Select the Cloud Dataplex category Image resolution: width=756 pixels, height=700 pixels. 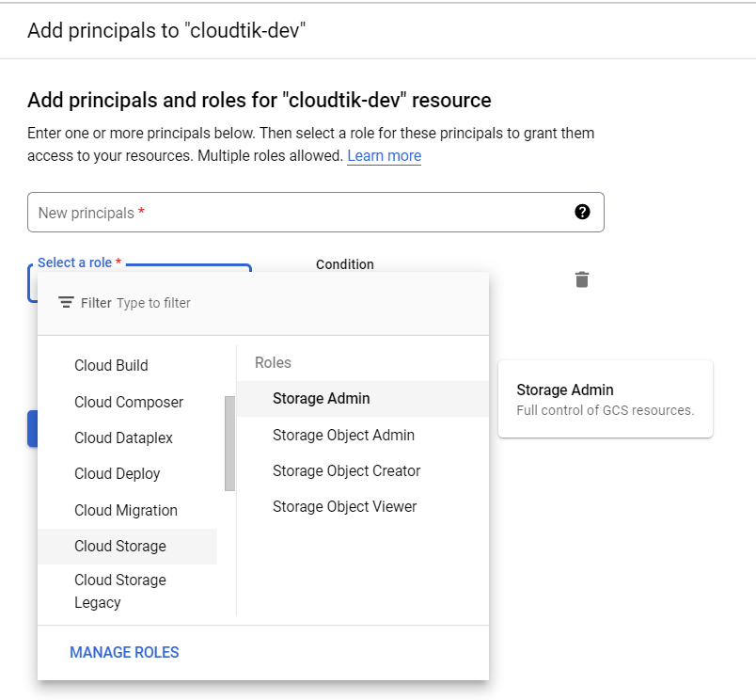click(127, 437)
